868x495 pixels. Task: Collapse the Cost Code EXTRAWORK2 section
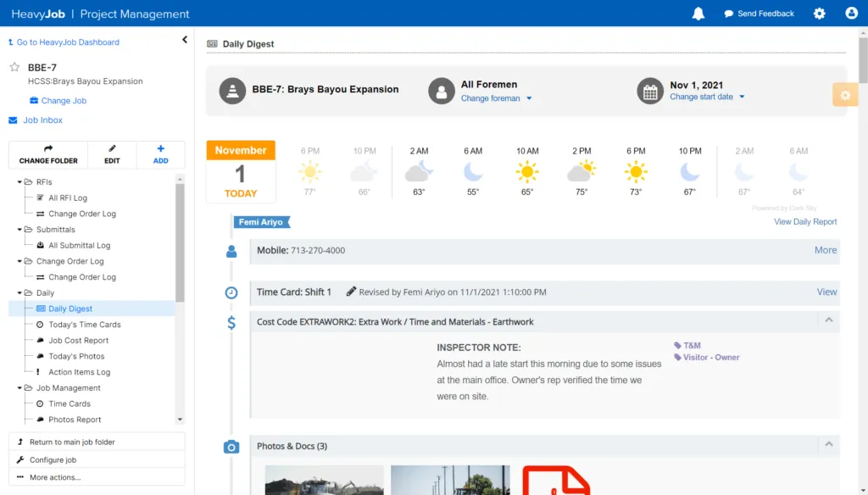829,320
